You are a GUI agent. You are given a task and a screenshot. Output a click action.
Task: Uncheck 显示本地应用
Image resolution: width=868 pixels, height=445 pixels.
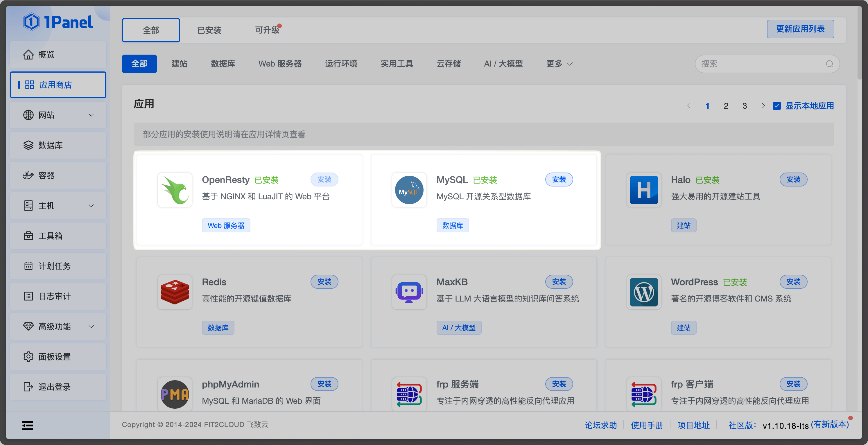click(x=777, y=105)
